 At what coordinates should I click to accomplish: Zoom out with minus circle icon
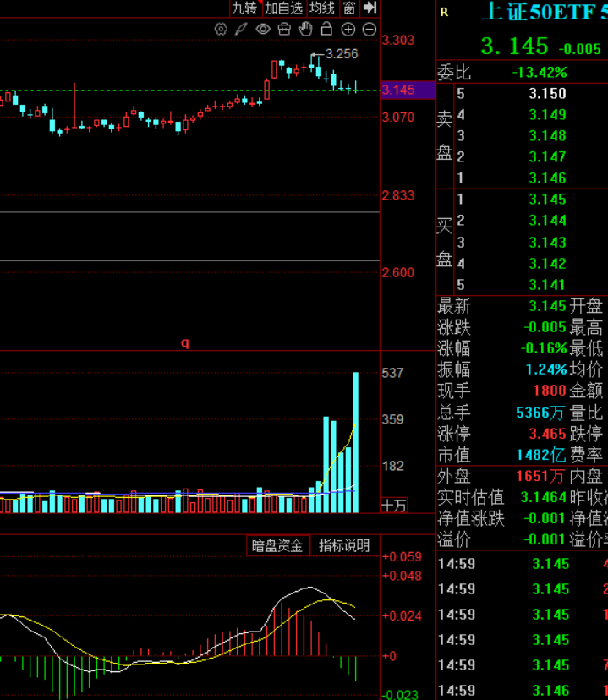[370, 30]
